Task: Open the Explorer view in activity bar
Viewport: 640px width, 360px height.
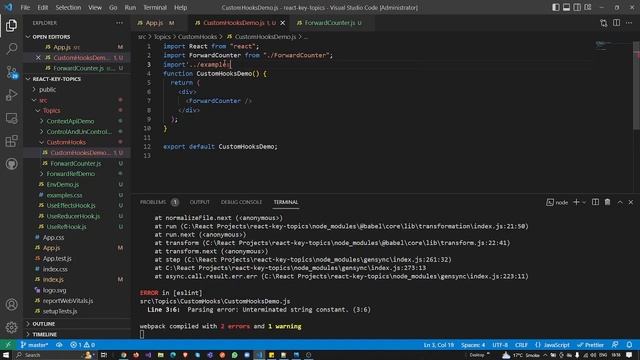Action: 11,26
